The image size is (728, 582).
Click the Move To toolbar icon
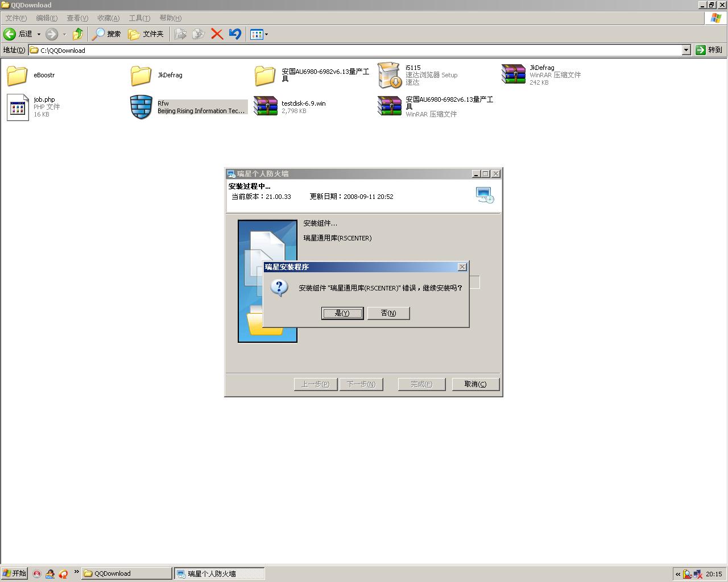pyautogui.click(x=180, y=34)
